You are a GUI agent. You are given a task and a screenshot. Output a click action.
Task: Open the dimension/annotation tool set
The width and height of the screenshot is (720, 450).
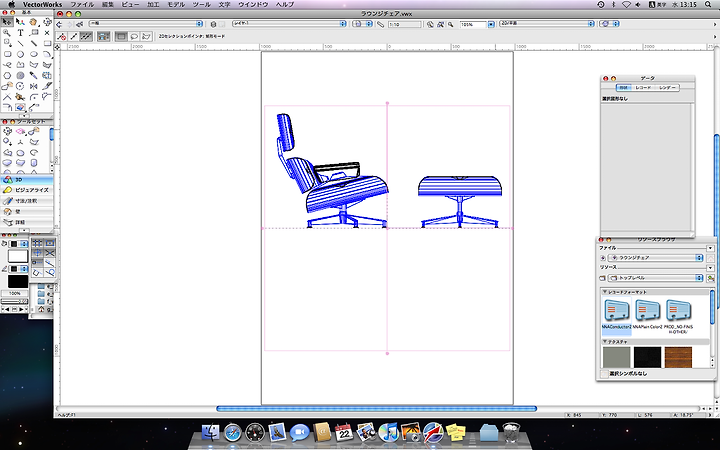click(x=27, y=201)
